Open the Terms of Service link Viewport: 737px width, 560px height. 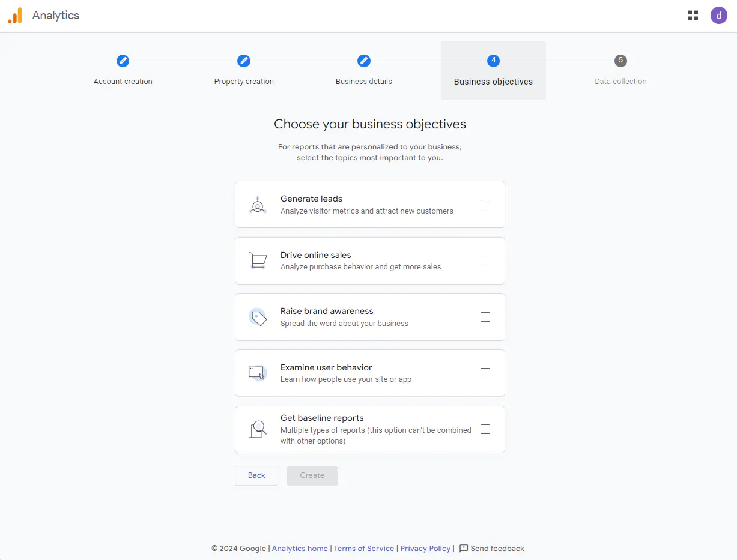point(364,549)
